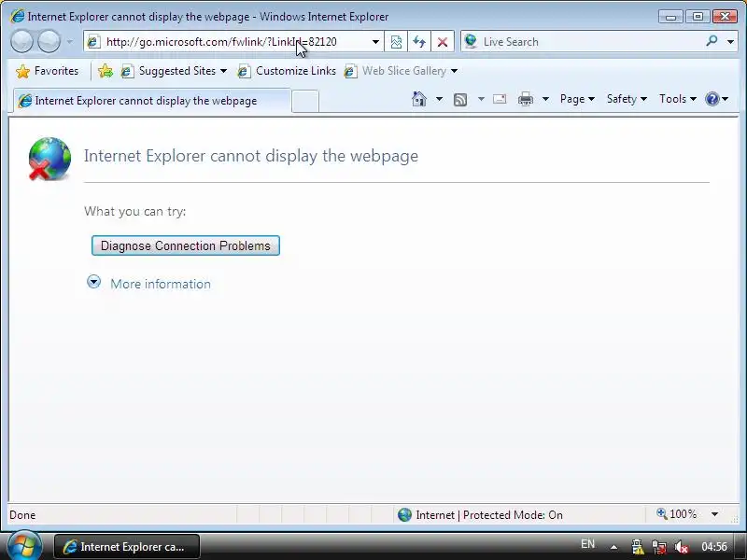The height and width of the screenshot is (560, 747).
Task: Click the Print icon
Action: pos(526,99)
